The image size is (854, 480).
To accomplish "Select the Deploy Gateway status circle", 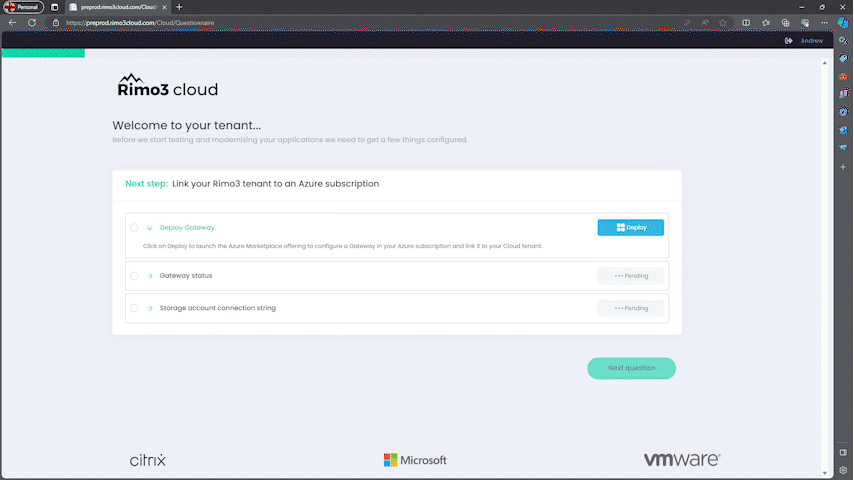I will pyautogui.click(x=134, y=227).
